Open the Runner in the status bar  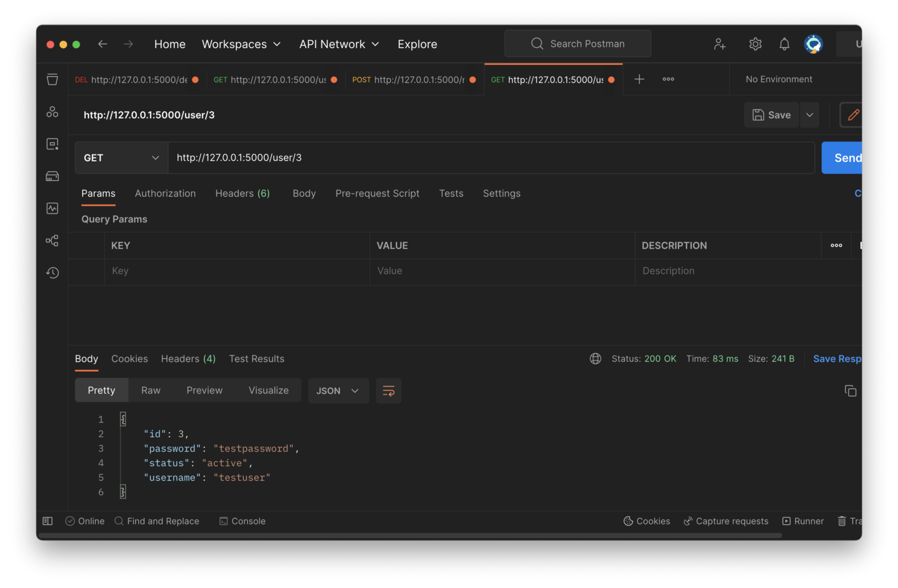[x=803, y=521]
